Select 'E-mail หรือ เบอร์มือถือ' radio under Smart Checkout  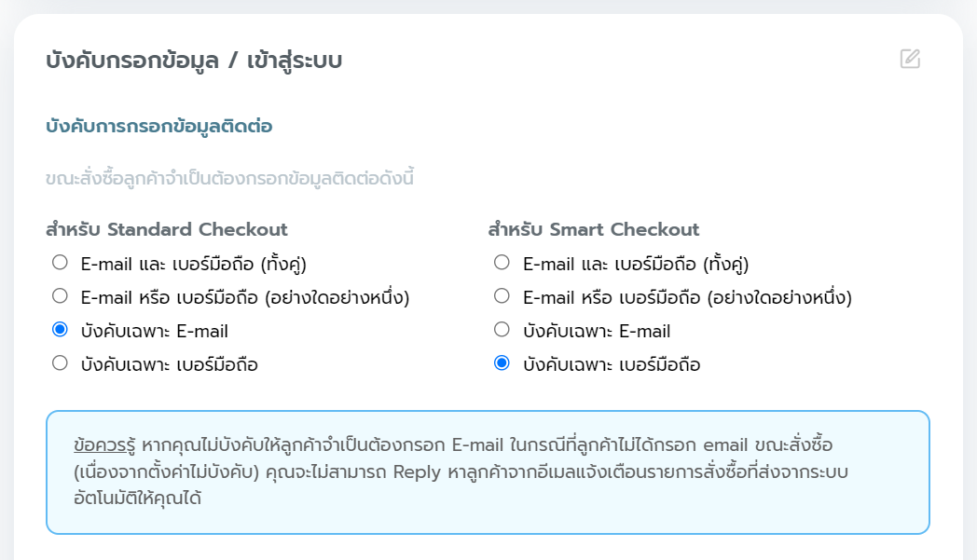click(x=502, y=296)
